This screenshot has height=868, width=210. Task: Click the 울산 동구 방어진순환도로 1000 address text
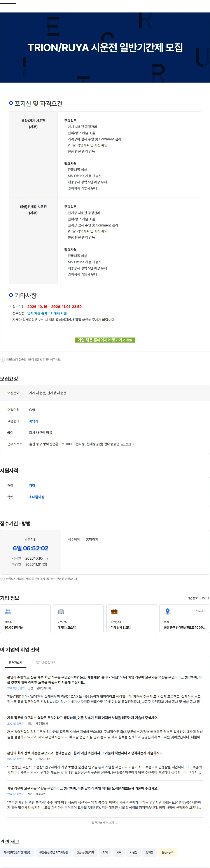(74, 444)
